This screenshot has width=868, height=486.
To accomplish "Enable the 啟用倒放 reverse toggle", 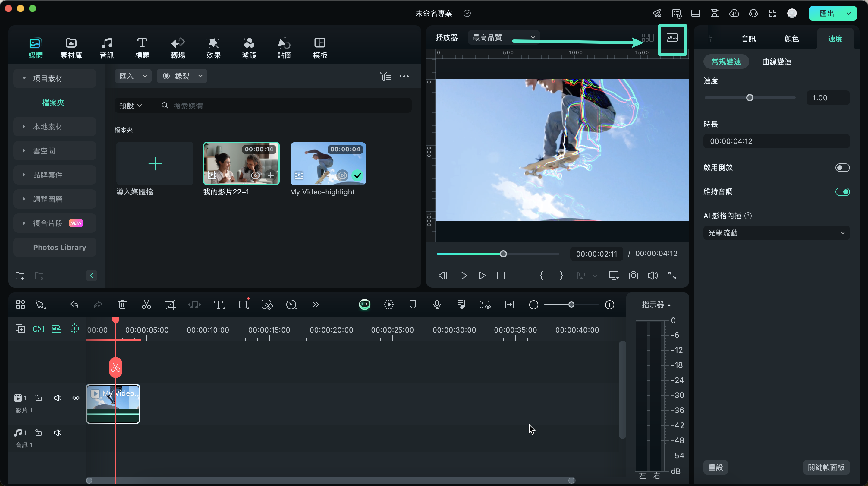I will click(x=842, y=168).
